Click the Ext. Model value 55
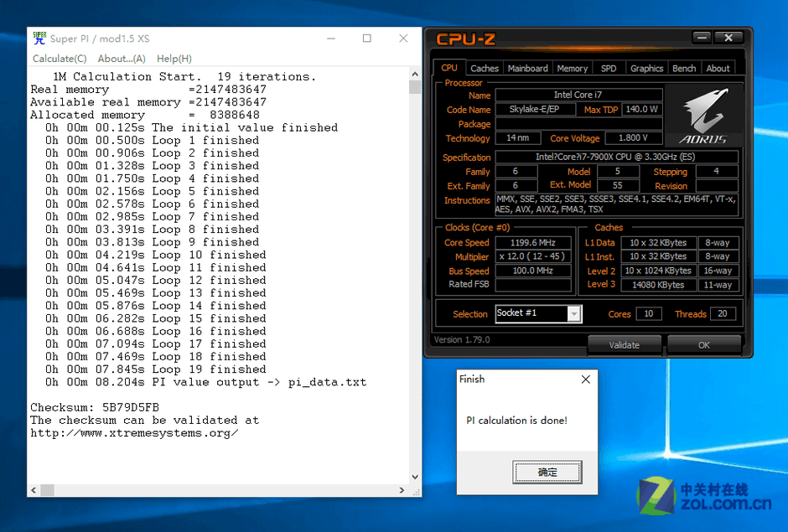This screenshot has height=532, width=788. tap(618, 185)
